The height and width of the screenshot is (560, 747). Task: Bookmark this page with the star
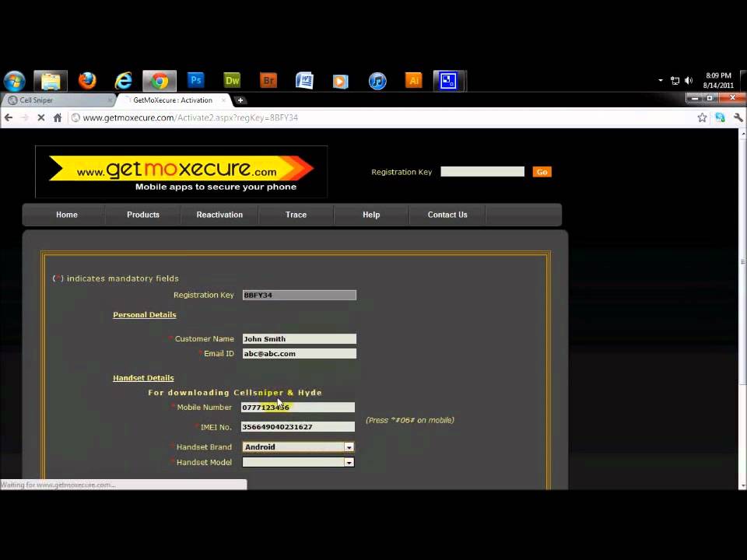click(x=702, y=117)
